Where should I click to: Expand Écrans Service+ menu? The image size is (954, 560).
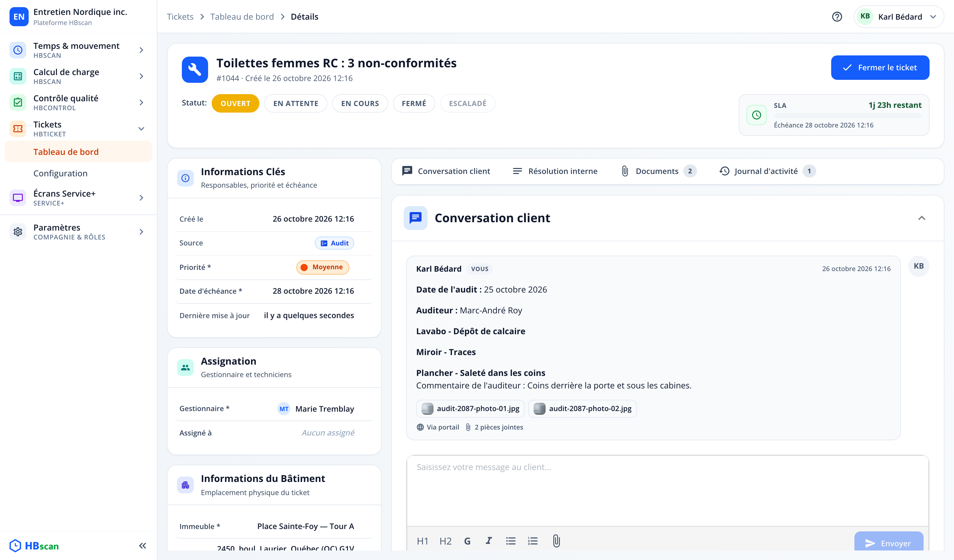point(78,197)
